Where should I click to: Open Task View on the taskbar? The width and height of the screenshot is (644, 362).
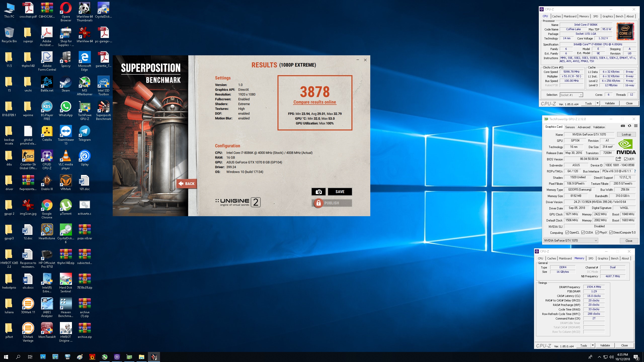30,357
